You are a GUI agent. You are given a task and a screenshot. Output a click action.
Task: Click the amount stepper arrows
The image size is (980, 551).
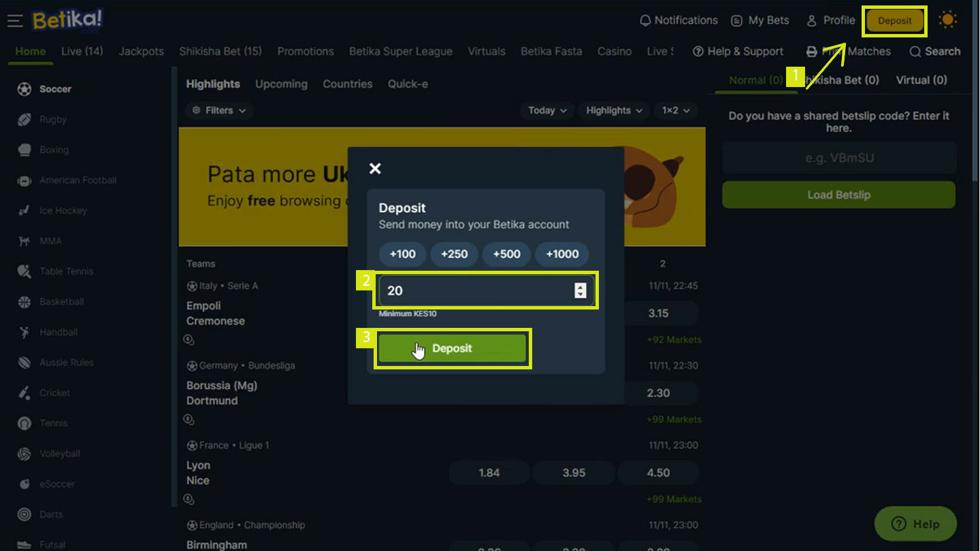[580, 290]
